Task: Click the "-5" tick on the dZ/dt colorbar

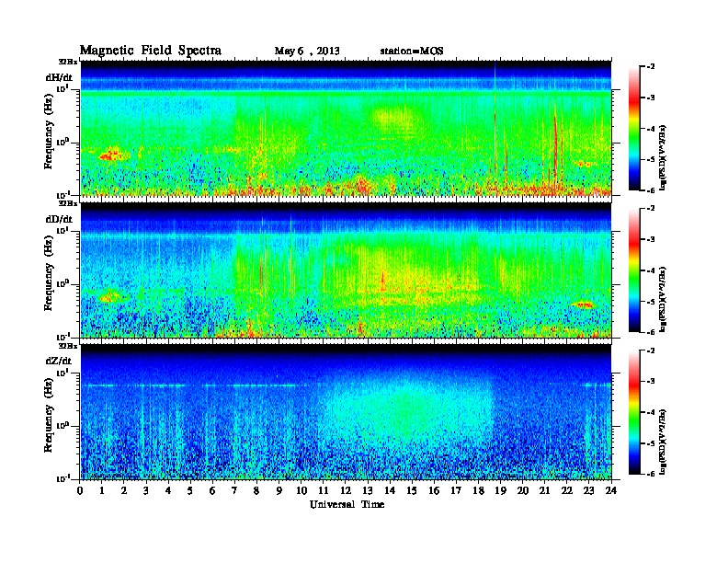Action: [x=651, y=443]
